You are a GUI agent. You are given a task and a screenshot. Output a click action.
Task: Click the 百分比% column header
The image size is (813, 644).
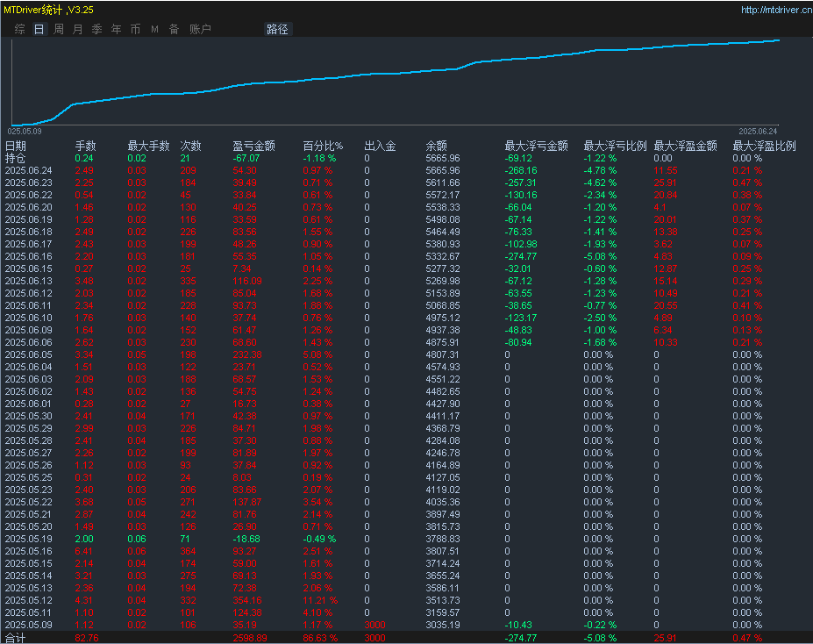click(x=323, y=146)
